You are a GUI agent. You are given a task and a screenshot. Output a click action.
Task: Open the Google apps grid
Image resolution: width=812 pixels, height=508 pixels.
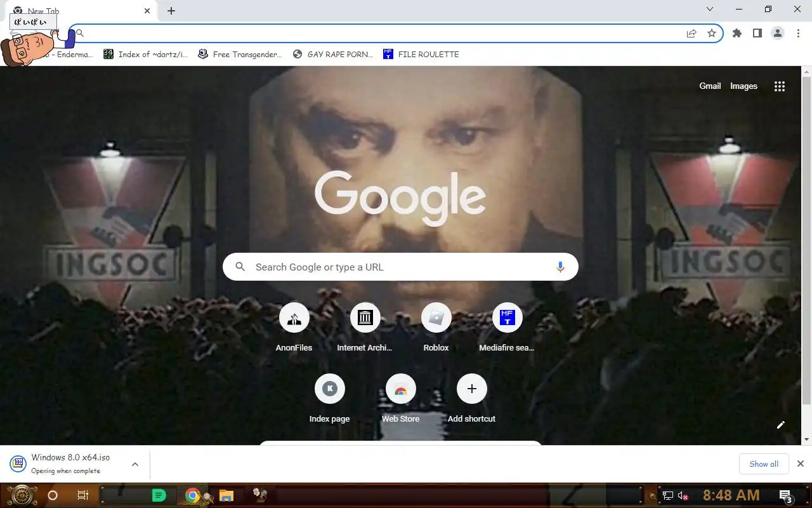click(780, 86)
